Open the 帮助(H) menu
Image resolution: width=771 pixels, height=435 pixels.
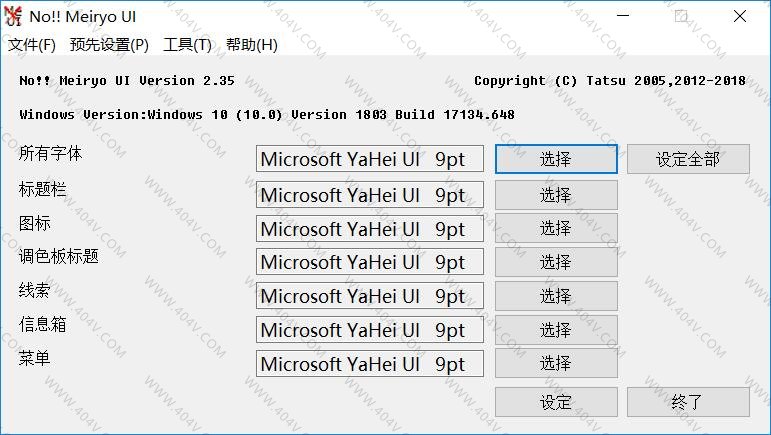point(252,45)
